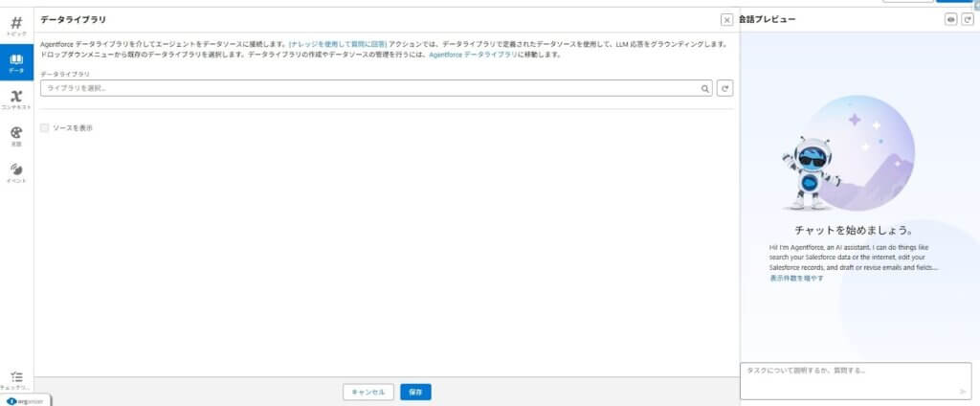This screenshot has width=980, height=406.
Task: Click the チャットを始めましょう。 heading
Action: (855, 230)
